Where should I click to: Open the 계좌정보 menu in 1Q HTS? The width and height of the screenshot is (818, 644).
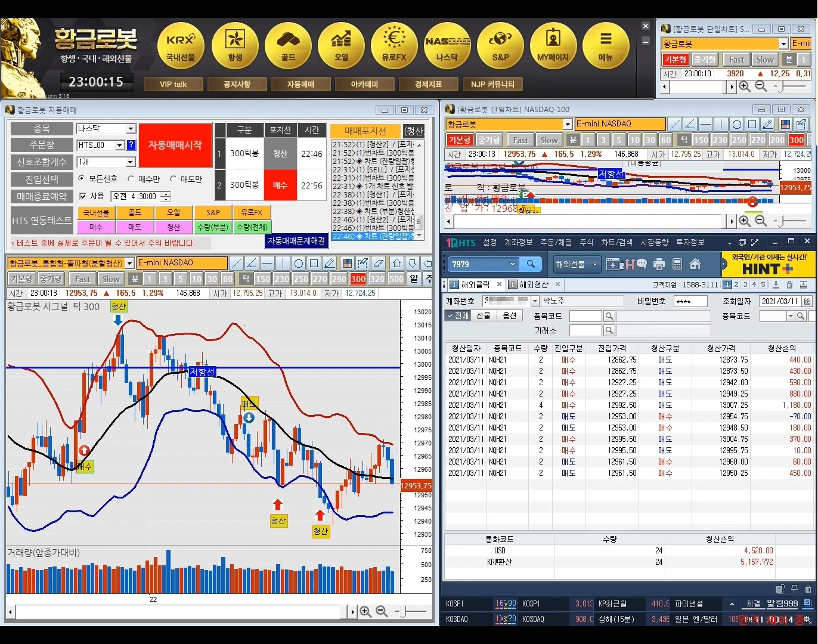click(x=518, y=243)
